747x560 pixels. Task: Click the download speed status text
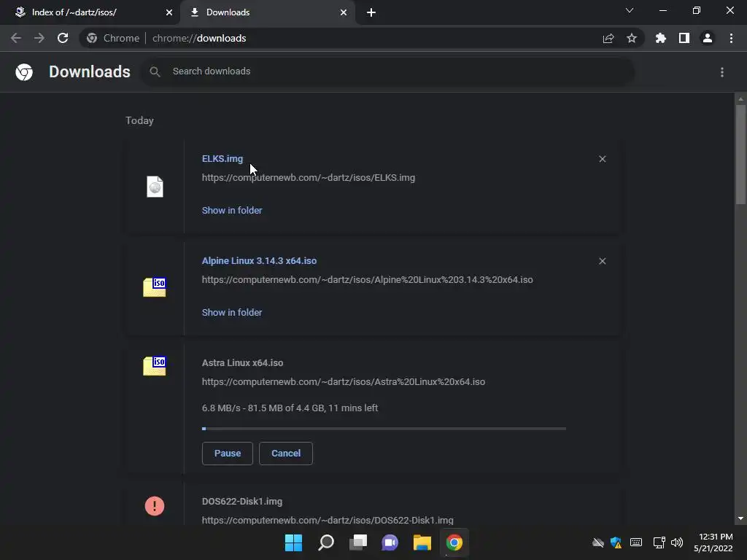(x=290, y=408)
